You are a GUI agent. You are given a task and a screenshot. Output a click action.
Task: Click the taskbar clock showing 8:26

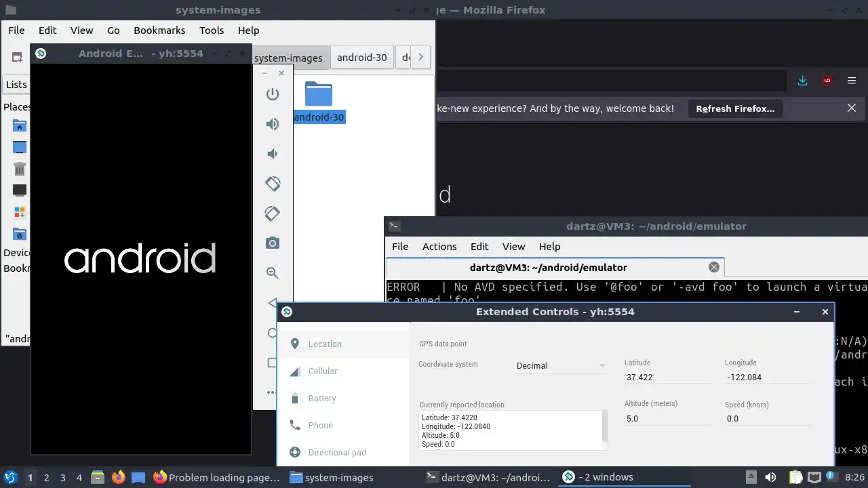pyautogui.click(x=854, y=477)
